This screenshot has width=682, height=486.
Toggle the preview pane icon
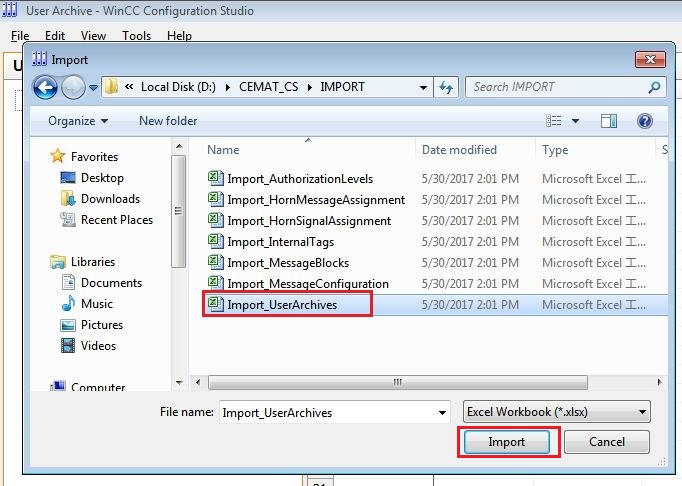608,121
